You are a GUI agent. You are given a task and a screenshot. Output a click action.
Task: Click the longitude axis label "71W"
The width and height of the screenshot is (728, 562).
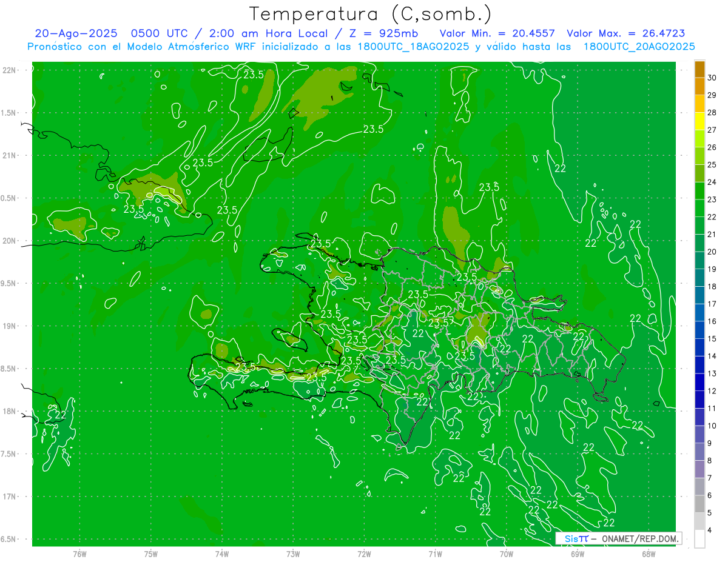[435, 554]
